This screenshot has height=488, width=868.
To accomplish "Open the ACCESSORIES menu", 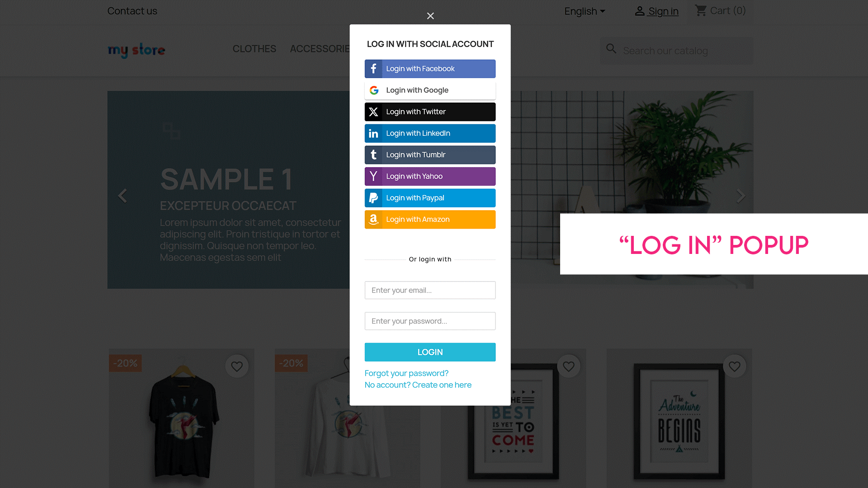I will click(x=320, y=49).
